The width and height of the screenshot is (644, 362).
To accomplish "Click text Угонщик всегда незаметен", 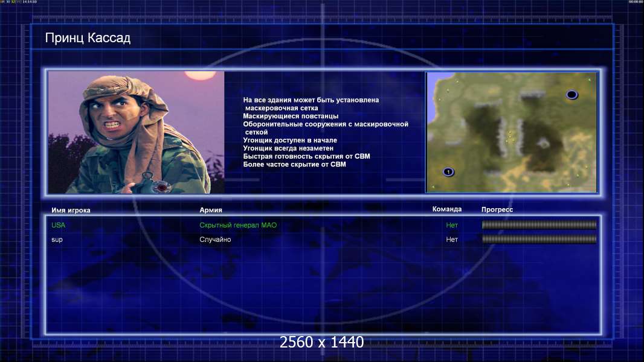I will [288, 148].
